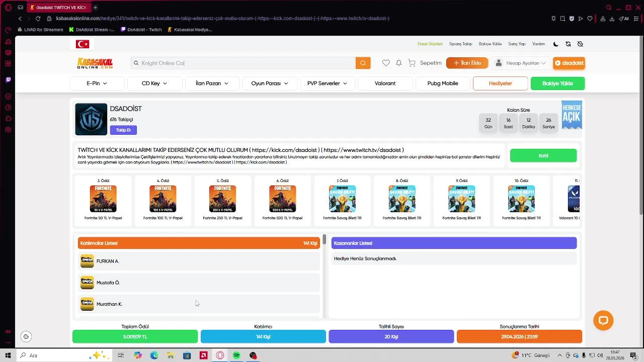Open browser downloads icon
Screen dimensions: 644x362
click(612, 19)
